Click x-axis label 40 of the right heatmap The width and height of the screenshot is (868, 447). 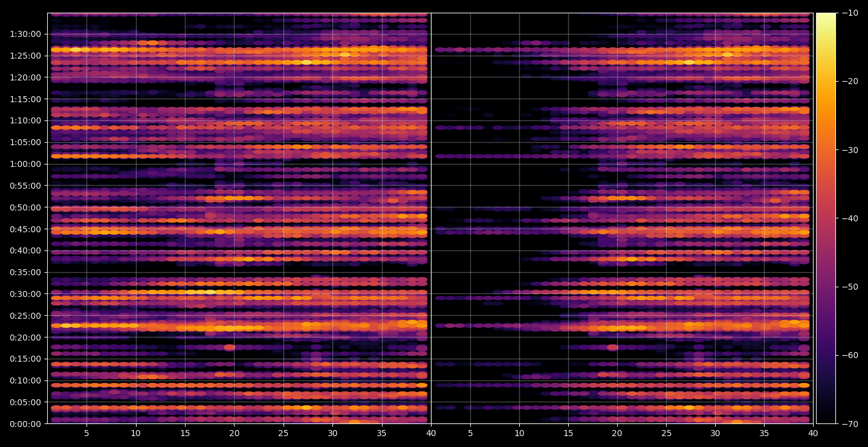(x=814, y=434)
